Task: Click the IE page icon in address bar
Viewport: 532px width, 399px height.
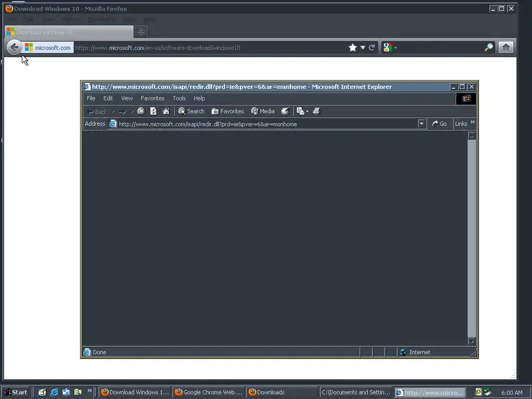Action: coord(113,124)
